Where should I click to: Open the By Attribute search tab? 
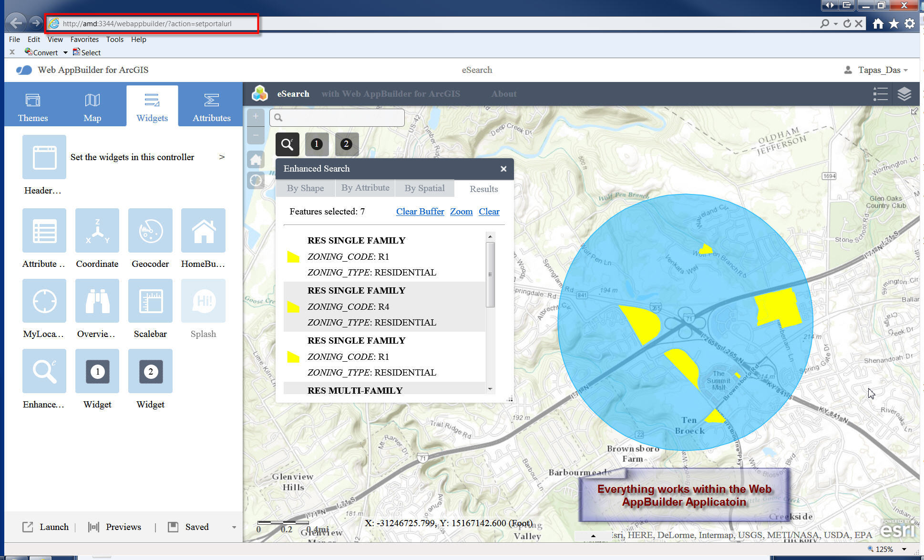pyautogui.click(x=365, y=188)
